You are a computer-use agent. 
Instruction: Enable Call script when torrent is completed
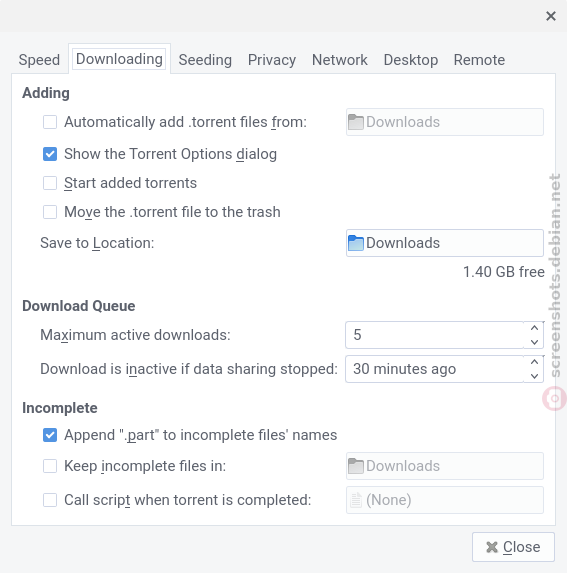point(50,500)
